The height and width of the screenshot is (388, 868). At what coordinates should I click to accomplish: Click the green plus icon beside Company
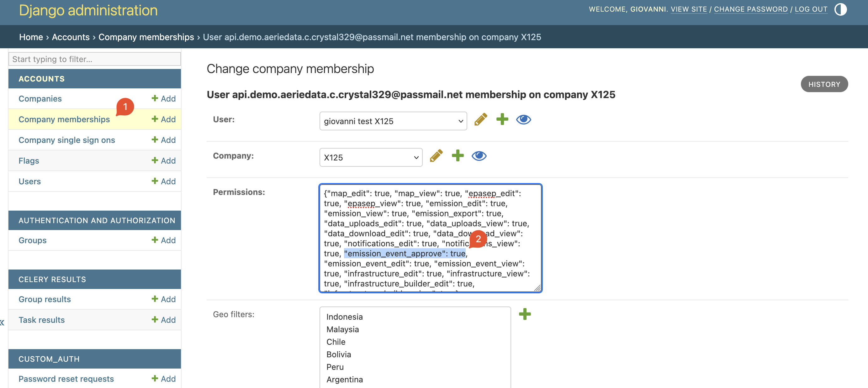[458, 155]
